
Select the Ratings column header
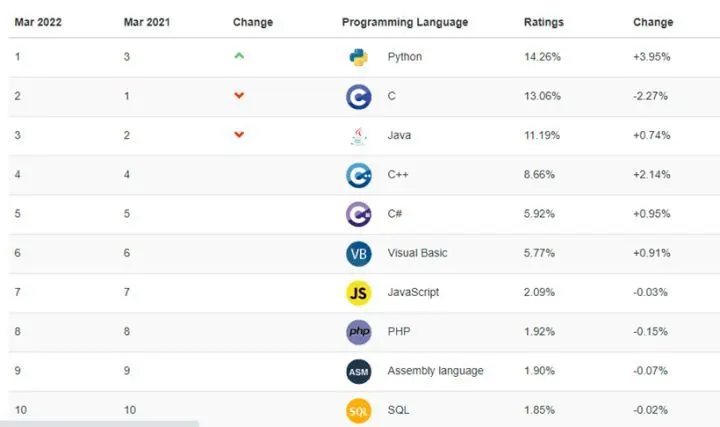(543, 22)
